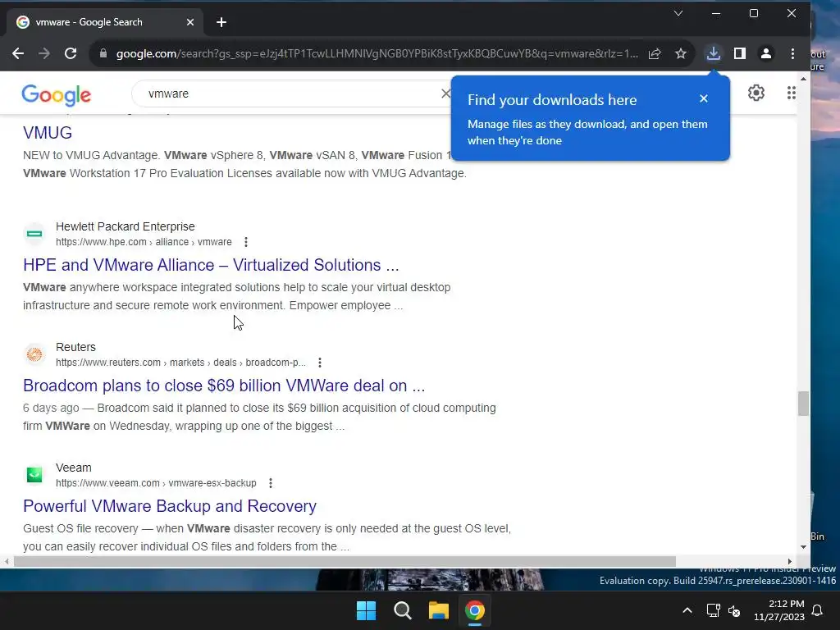Image resolution: width=840 pixels, height=630 pixels.
Task: Open a new browser tab
Action: pyautogui.click(x=221, y=22)
